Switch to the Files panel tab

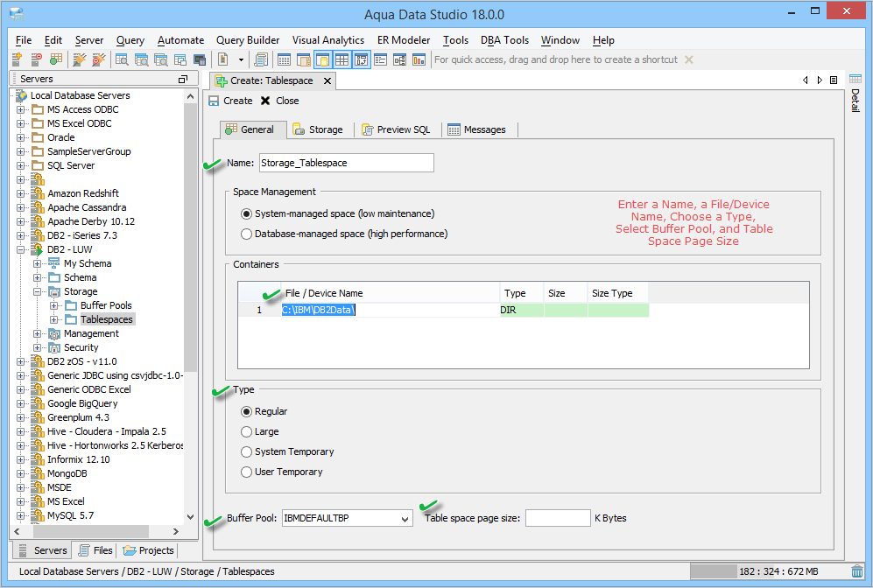pos(95,550)
